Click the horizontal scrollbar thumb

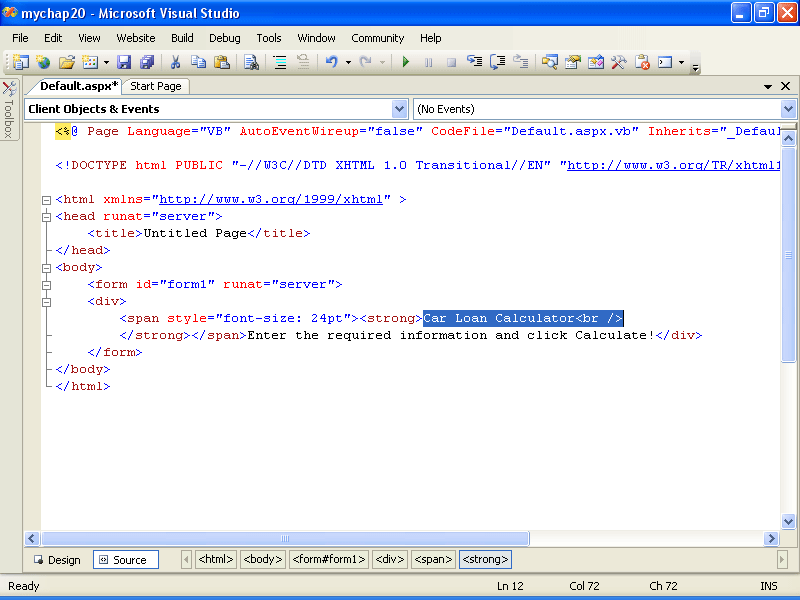[285, 539]
